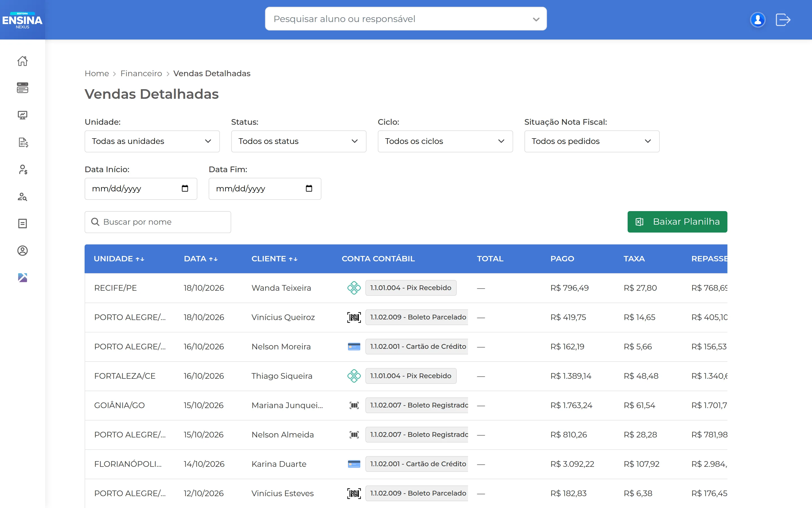Image resolution: width=812 pixels, height=508 pixels.
Task: Click the person with dollar sidebar icon
Action: [23, 169]
